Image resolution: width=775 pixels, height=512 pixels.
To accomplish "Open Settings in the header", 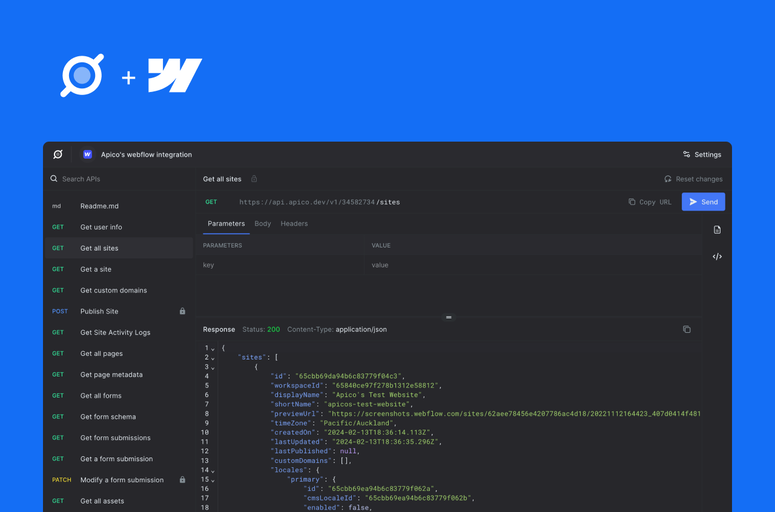I will pyautogui.click(x=702, y=155).
